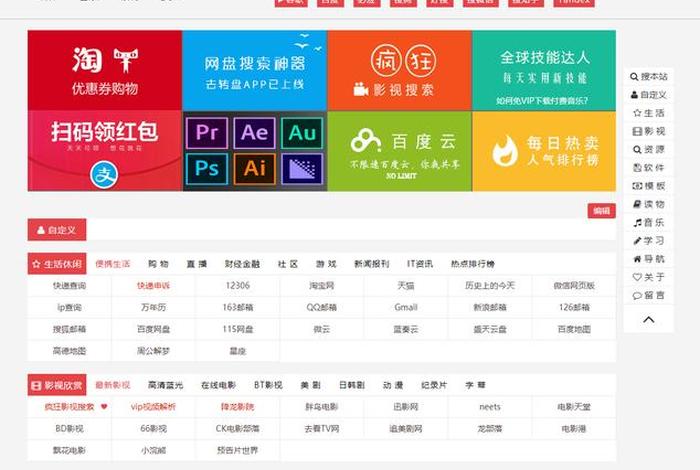Switch to the 直播 tab
Viewport: 700px width, 470px height.
point(196,264)
